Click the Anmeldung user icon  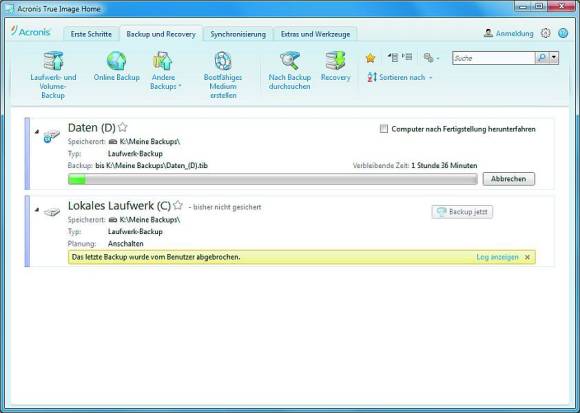(488, 33)
